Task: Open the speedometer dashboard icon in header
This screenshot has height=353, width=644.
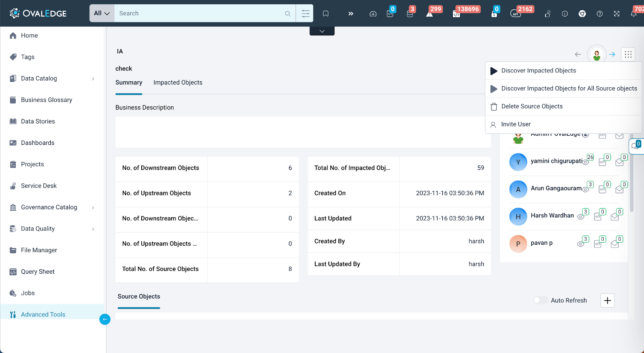Action: [373, 14]
